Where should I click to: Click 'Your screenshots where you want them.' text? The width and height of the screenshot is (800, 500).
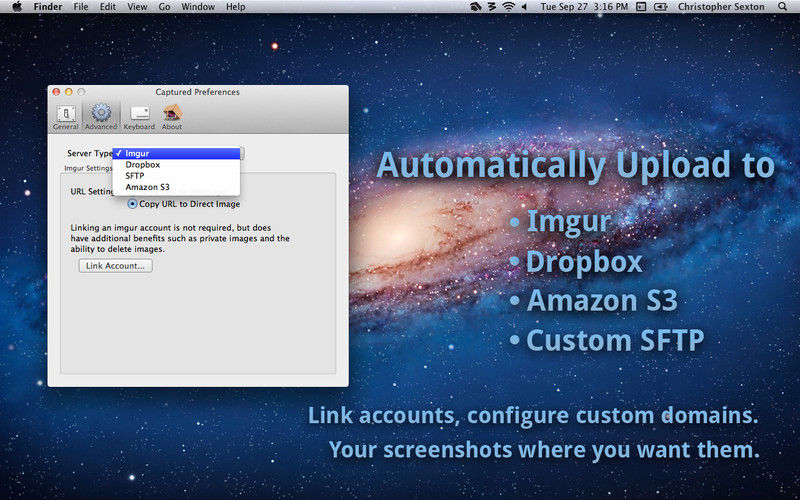pos(544,451)
